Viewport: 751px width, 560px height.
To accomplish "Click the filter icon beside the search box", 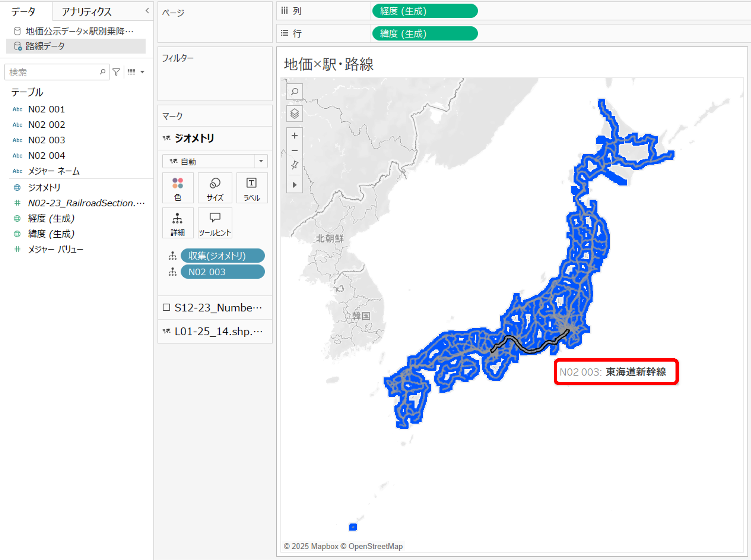I will (x=116, y=72).
